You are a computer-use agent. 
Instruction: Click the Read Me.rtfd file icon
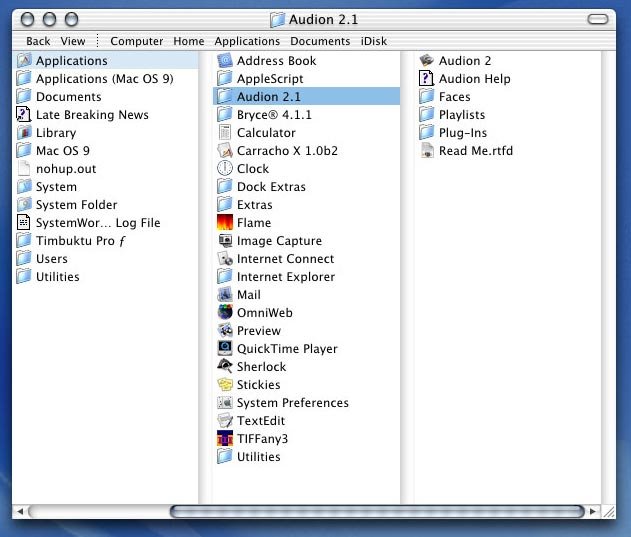pyautogui.click(x=427, y=151)
